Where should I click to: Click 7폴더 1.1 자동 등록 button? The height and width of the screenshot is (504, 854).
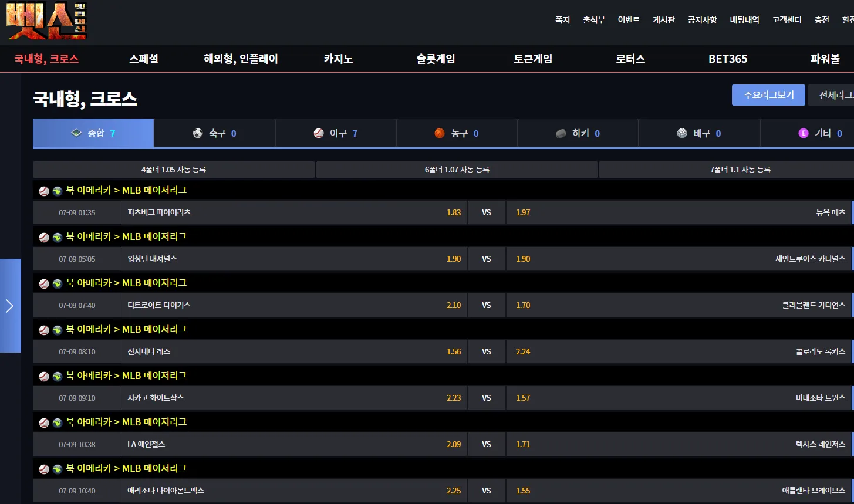pos(727,170)
